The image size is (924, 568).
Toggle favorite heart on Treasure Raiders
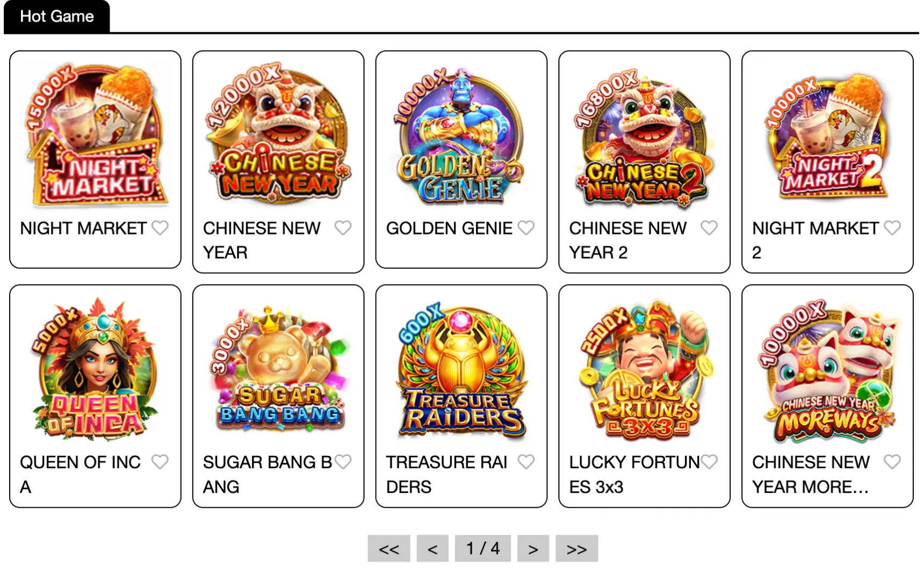pyautogui.click(x=526, y=462)
